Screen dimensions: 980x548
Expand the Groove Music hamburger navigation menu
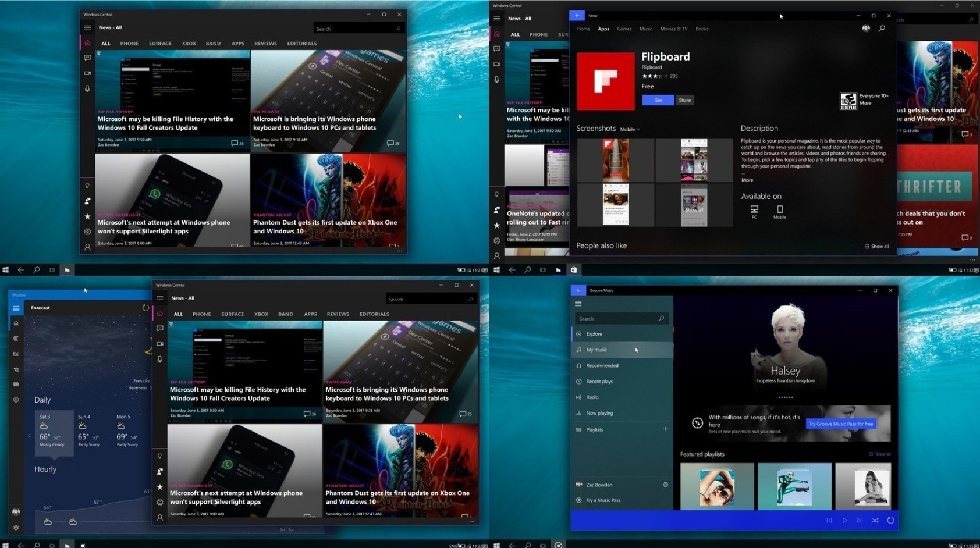pyautogui.click(x=578, y=304)
